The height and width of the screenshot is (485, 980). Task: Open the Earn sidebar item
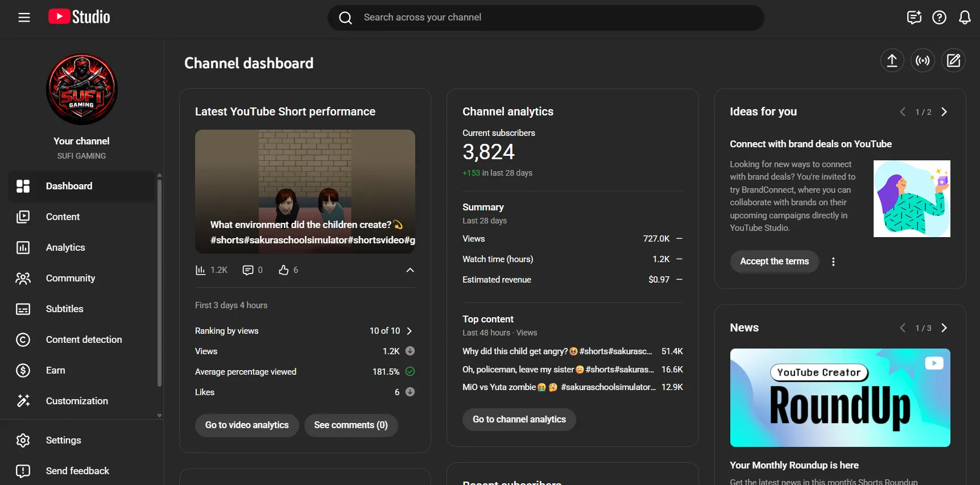[x=81, y=370]
